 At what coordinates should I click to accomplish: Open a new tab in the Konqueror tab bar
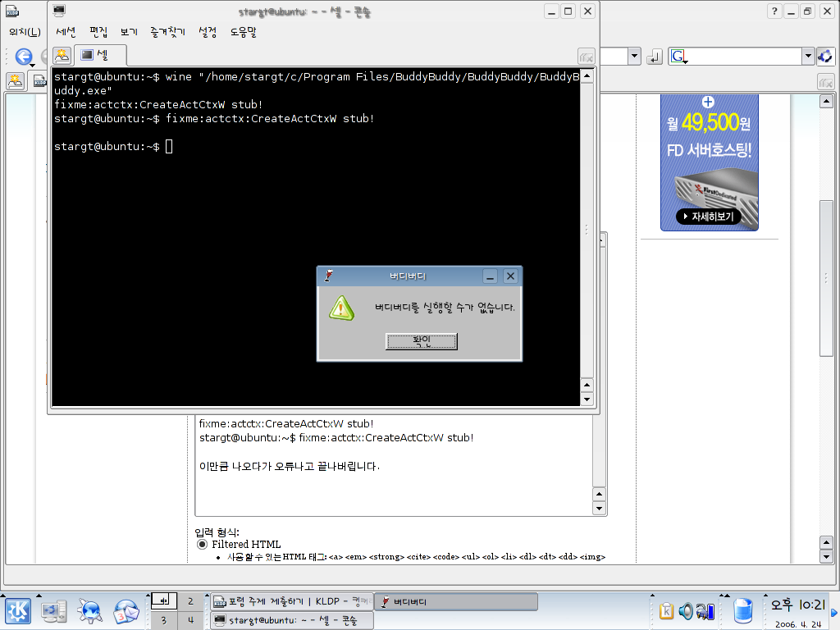[x=15, y=81]
